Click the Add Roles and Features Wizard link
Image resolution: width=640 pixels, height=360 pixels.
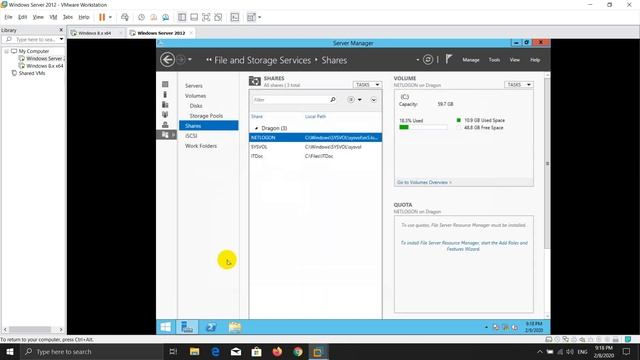[x=464, y=246]
